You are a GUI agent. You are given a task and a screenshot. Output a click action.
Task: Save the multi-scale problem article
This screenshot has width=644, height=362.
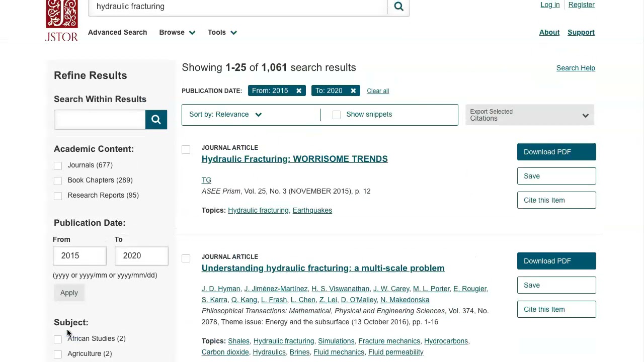tap(556, 285)
